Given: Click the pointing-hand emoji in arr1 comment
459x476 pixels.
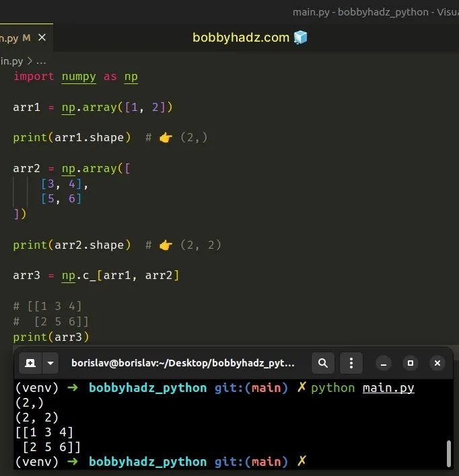Looking at the screenshot, I should (x=166, y=138).
